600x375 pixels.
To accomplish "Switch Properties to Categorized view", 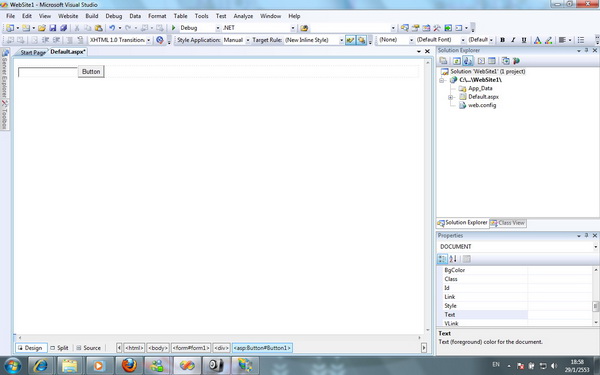I will click(442, 259).
